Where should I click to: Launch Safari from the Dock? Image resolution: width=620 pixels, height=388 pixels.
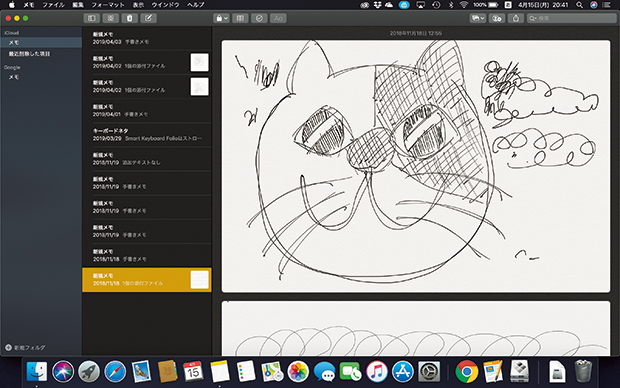pos(115,372)
